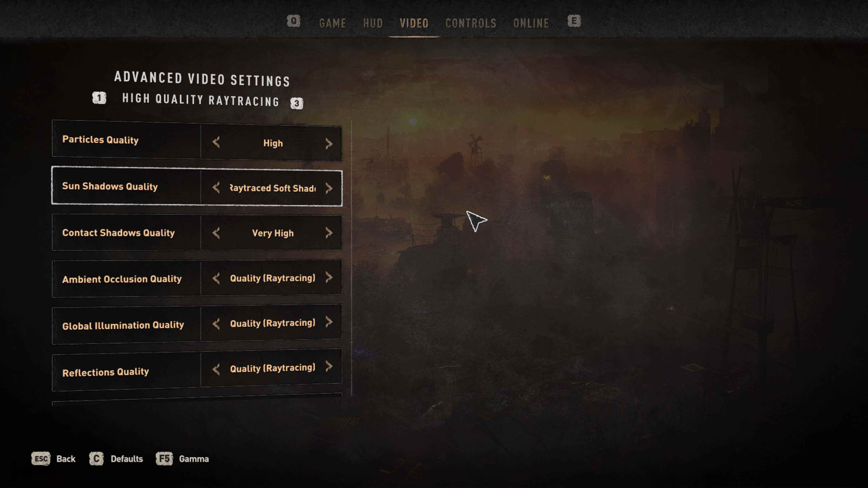The image size is (868, 488).
Task: Click the left arrow icon on Particles Quality
Action: pos(216,142)
